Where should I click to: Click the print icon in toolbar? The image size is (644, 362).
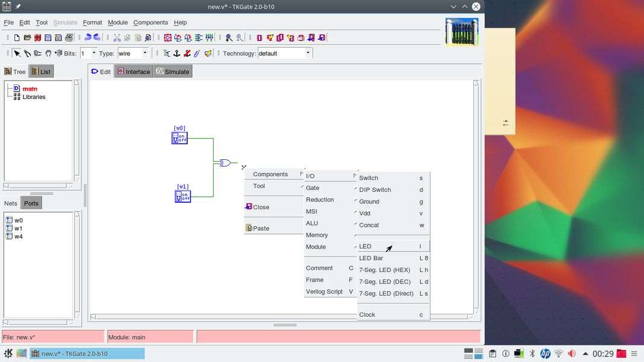[69, 37]
